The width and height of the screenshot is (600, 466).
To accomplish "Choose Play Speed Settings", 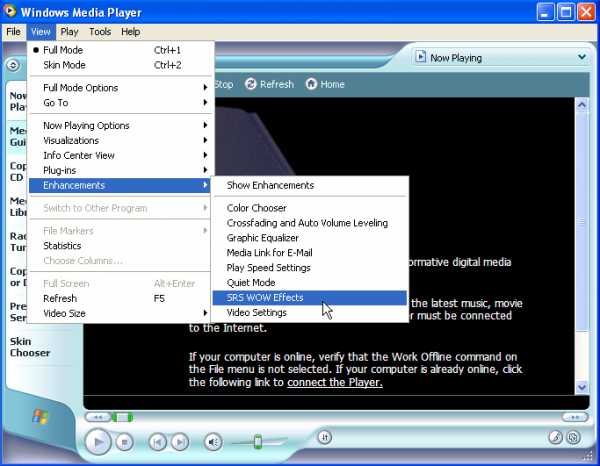I will pyautogui.click(x=310, y=268).
